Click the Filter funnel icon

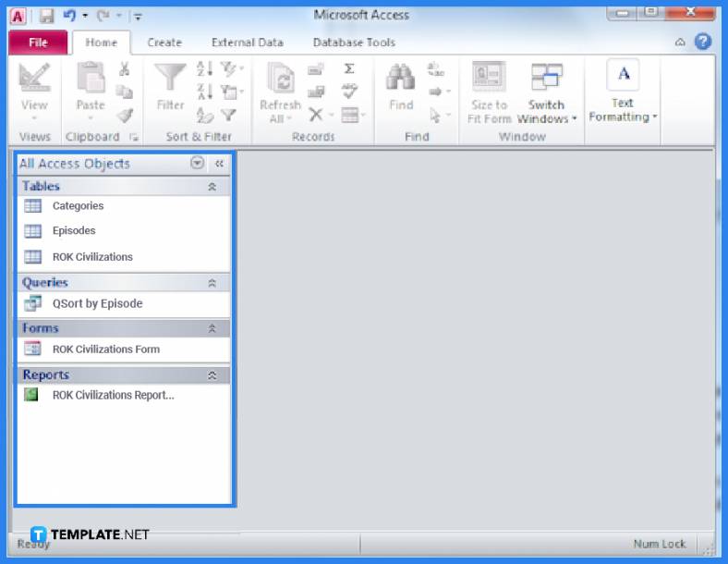(170, 78)
